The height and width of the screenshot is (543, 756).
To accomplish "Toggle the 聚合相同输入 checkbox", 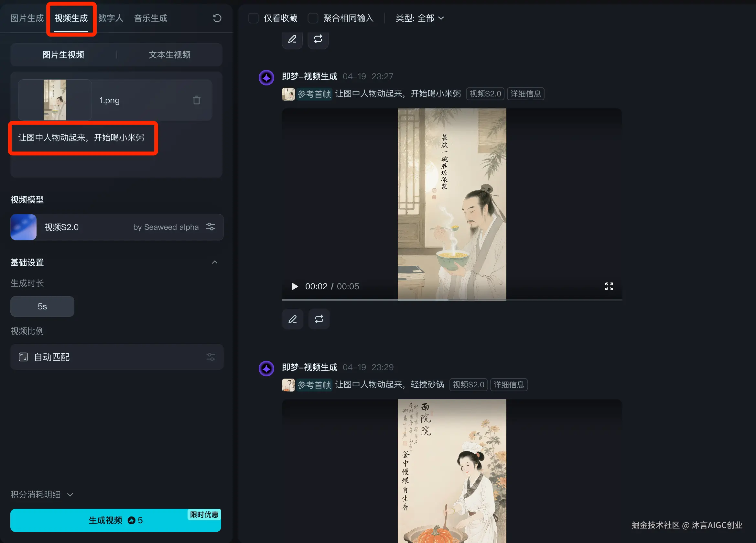I will point(313,18).
